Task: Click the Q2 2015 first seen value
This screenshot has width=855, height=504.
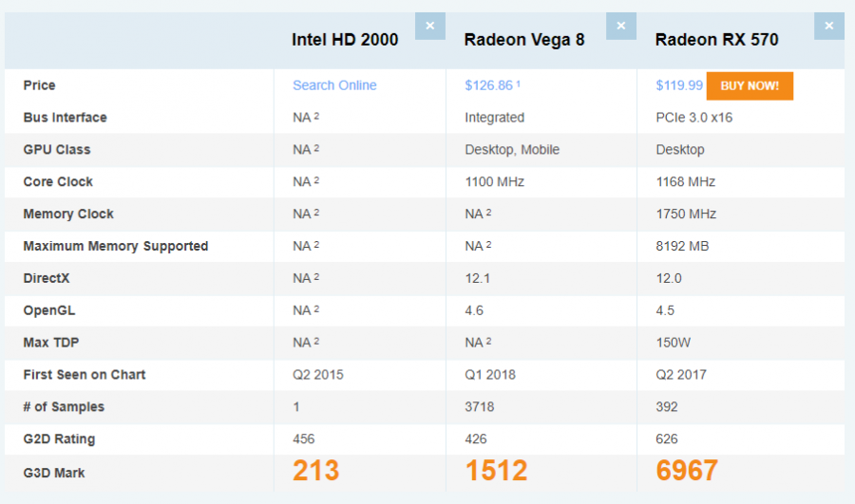Action: click(318, 375)
